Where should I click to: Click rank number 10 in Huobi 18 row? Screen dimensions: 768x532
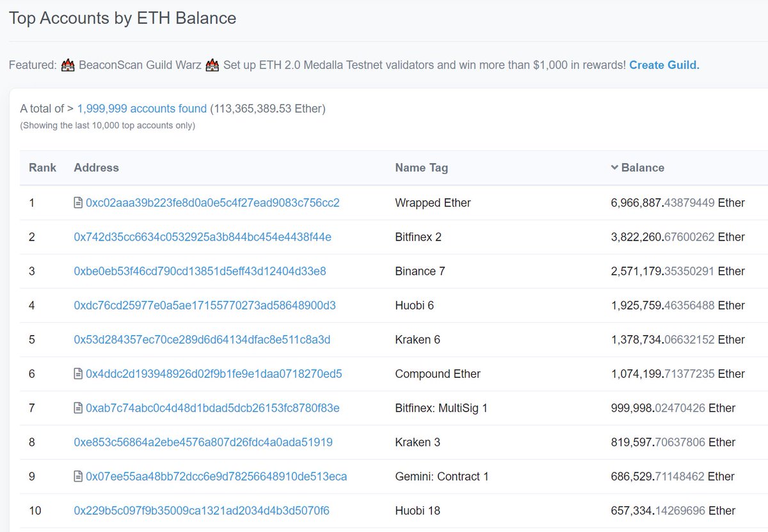[x=35, y=511]
